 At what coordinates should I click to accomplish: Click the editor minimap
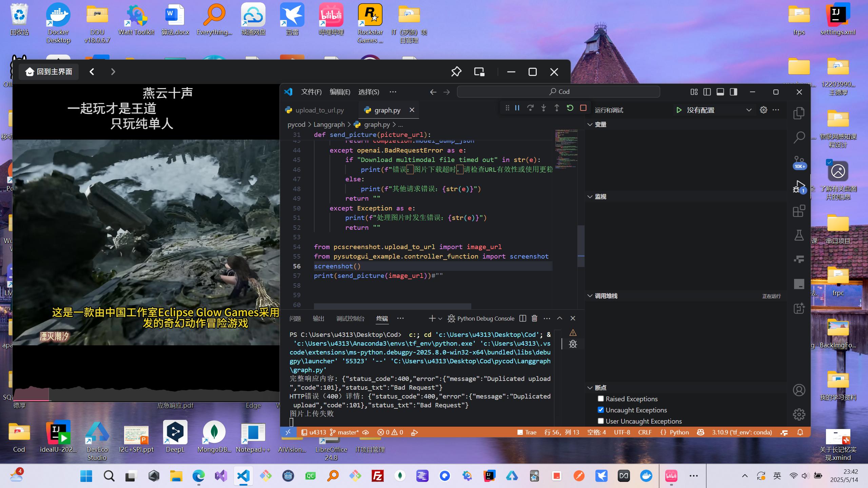click(x=566, y=149)
